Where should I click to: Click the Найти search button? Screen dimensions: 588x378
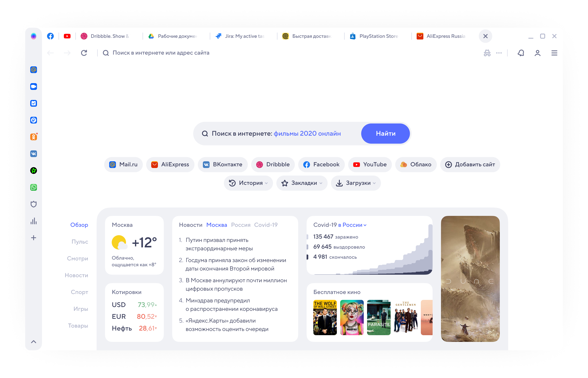(x=386, y=134)
